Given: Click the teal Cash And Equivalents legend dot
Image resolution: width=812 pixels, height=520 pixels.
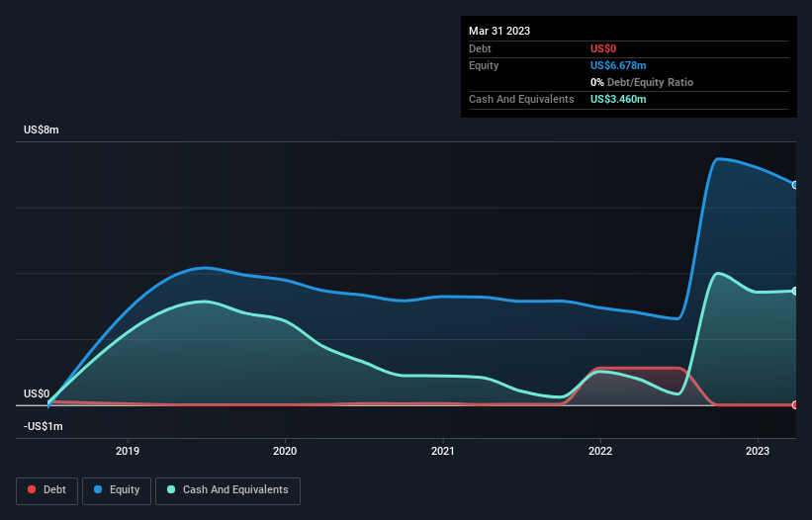Looking at the screenshot, I should coord(171,489).
